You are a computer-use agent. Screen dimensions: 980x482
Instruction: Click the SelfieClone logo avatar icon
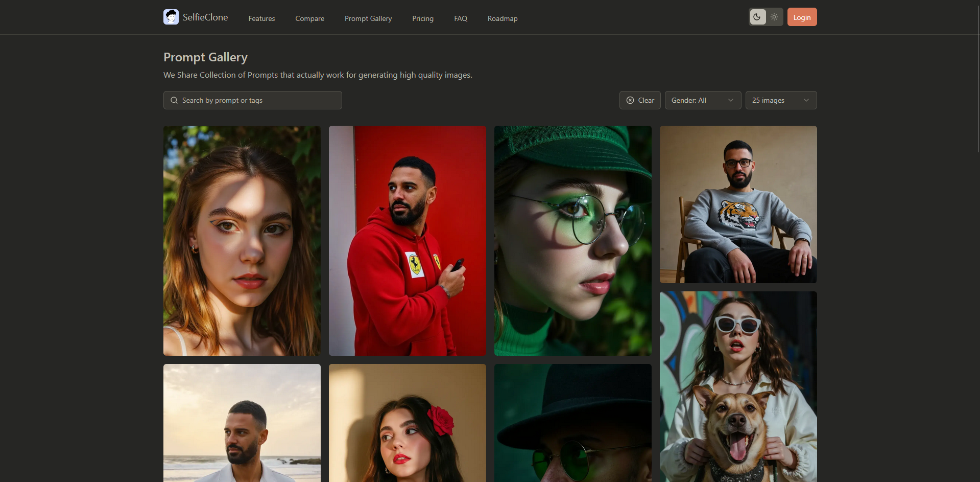[171, 17]
